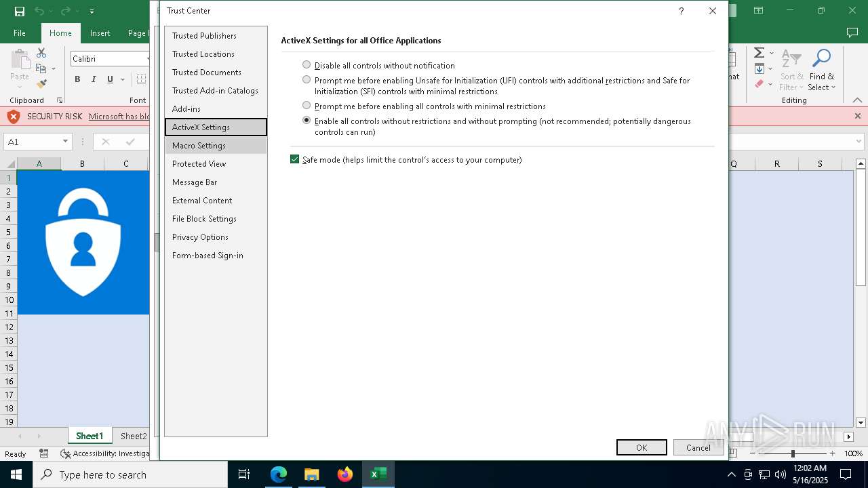Open File Explorer from taskbar

pyautogui.click(x=312, y=474)
